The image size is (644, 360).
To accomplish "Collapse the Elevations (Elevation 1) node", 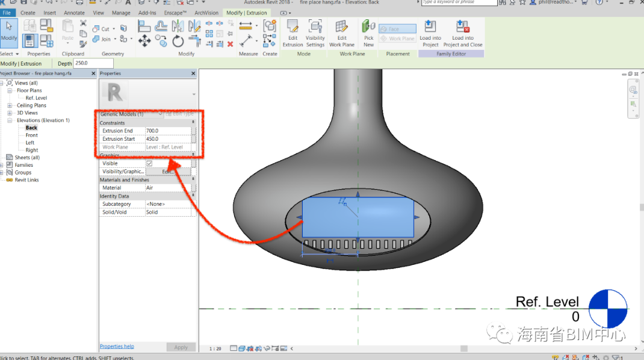I will coord(10,120).
